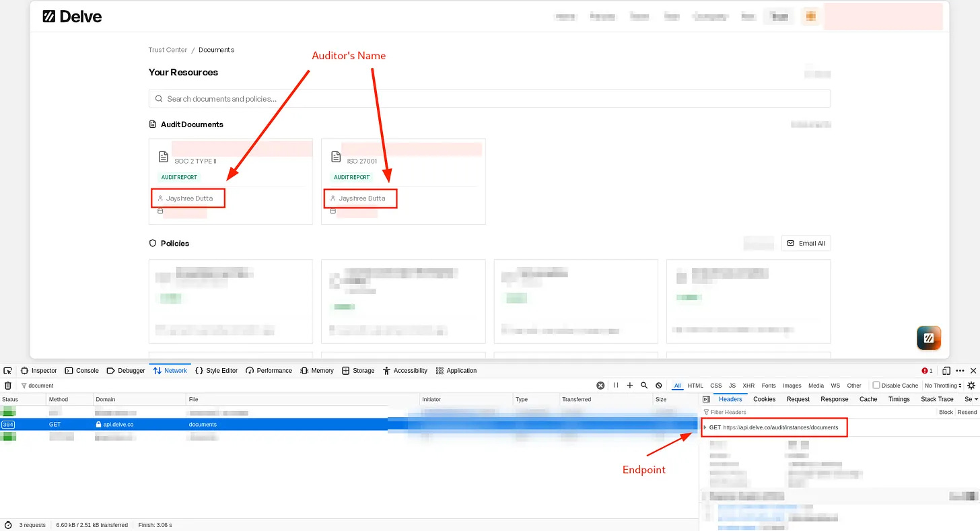Click the Resend button

pyautogui.click(x=967, y=412)
